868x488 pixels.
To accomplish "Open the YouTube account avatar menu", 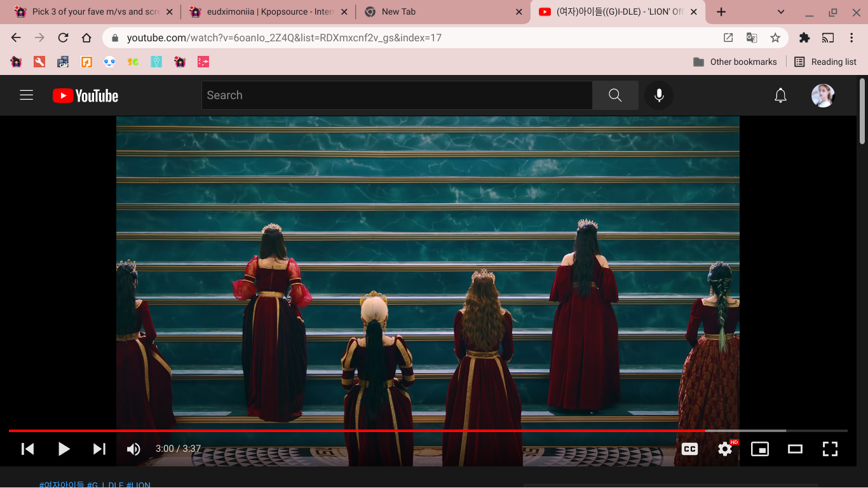I will click(823, 95).
